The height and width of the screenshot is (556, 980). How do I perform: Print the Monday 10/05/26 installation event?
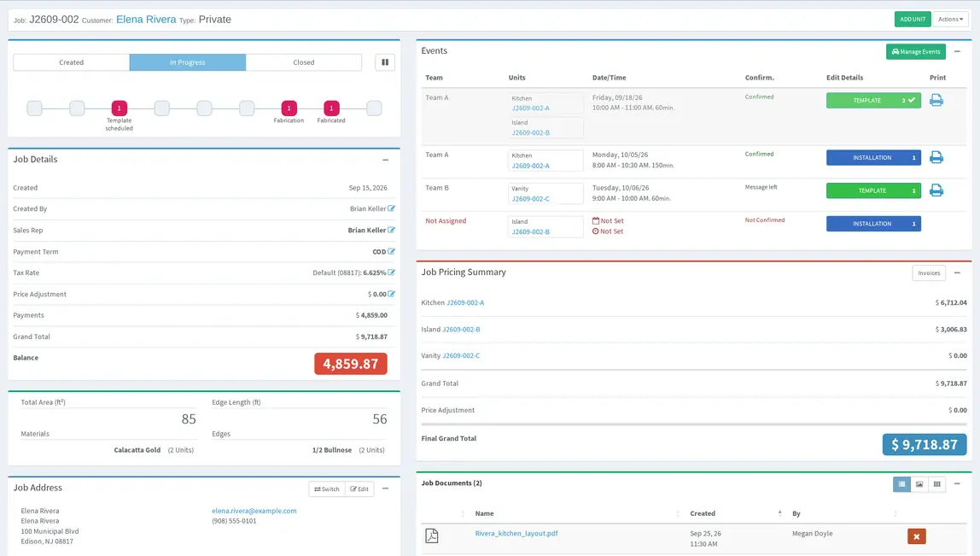pos(936,158)
